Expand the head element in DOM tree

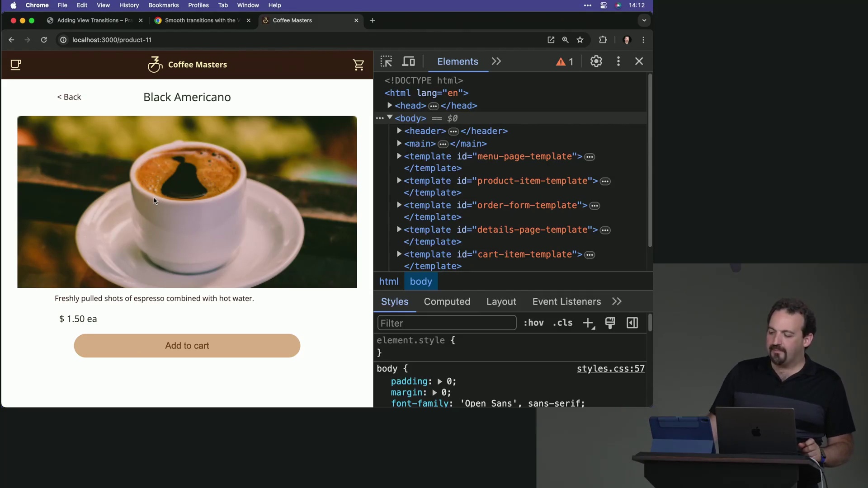click(391, 105)
